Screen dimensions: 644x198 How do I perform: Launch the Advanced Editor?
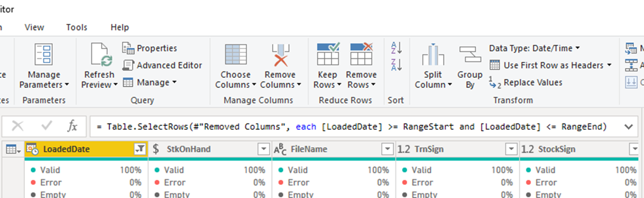tap(162, 65)
